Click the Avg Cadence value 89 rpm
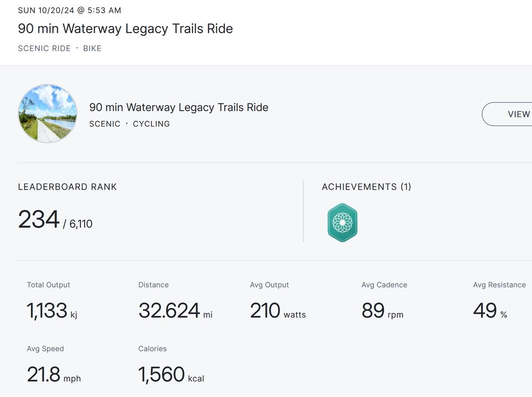Viewport: 532px width, 397px height. (382, 311)
